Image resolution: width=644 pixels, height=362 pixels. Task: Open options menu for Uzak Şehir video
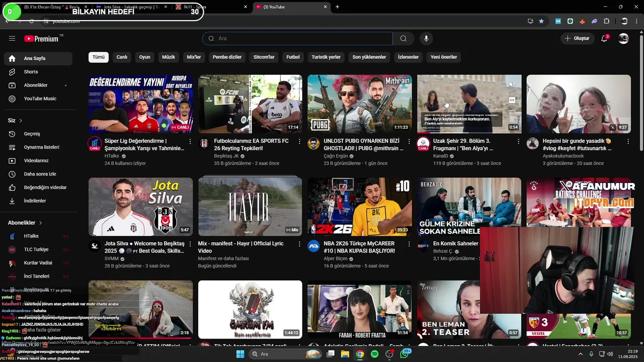tap(518, 142)
